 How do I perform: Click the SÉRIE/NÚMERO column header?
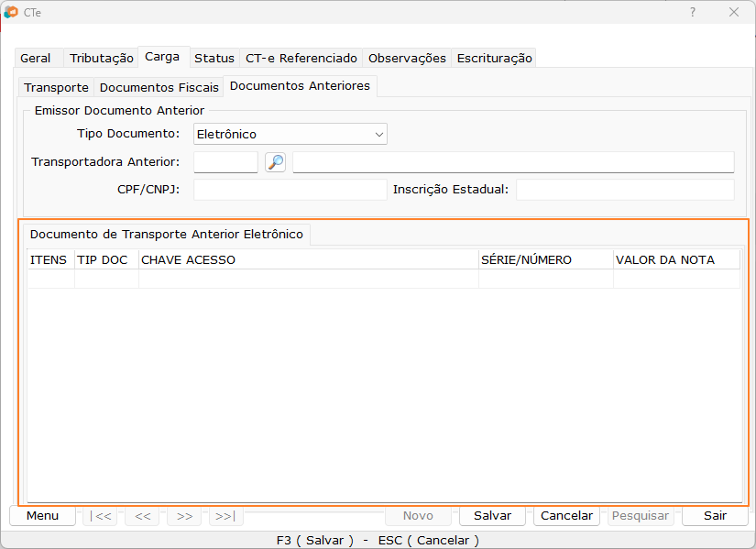[x=546, y=259]
